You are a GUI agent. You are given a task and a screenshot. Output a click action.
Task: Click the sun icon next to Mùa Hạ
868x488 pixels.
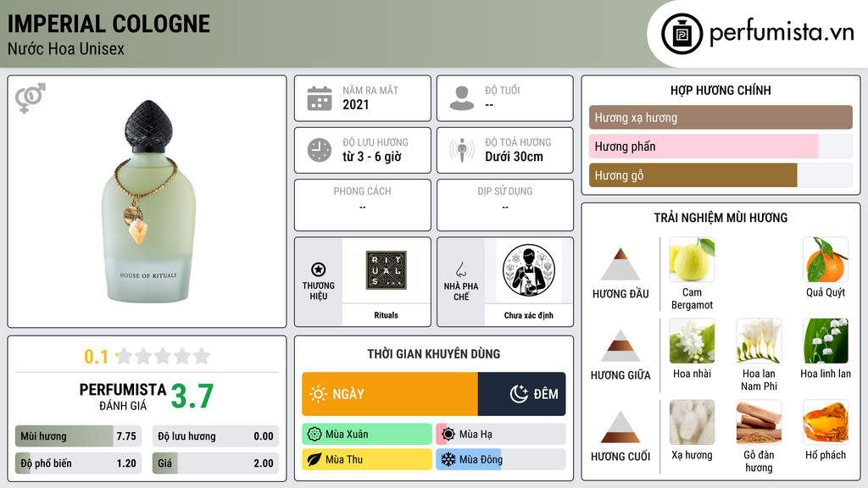(448, 435)
